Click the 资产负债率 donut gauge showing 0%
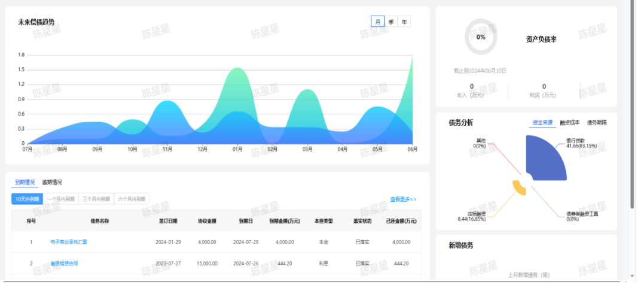Screen dimensions: 644x294 click(x=481, y=37)
